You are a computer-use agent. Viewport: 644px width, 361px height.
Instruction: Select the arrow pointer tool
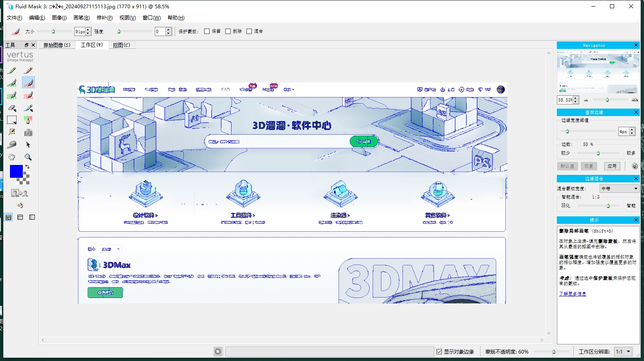coord(28,145)
